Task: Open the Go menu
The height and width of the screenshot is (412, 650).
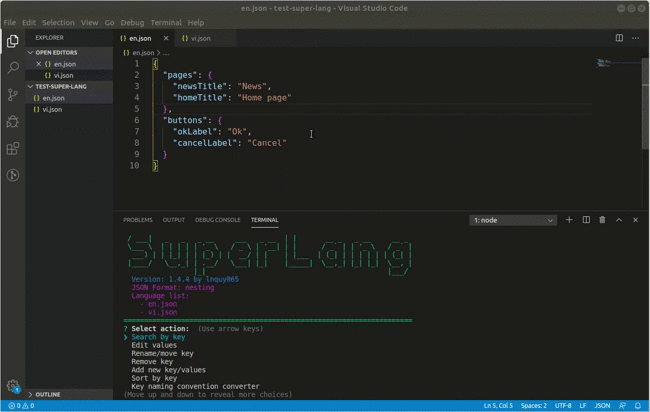Action: (x=109, y=22)
